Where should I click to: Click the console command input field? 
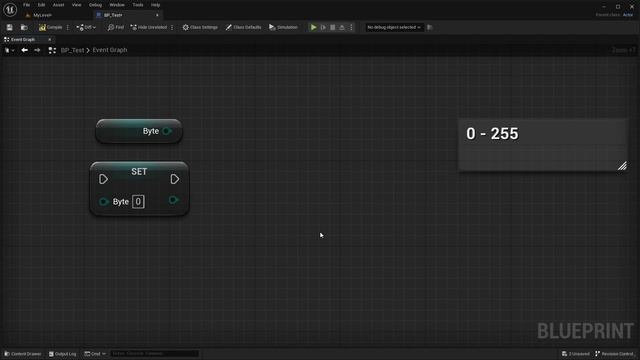(154, 354)
